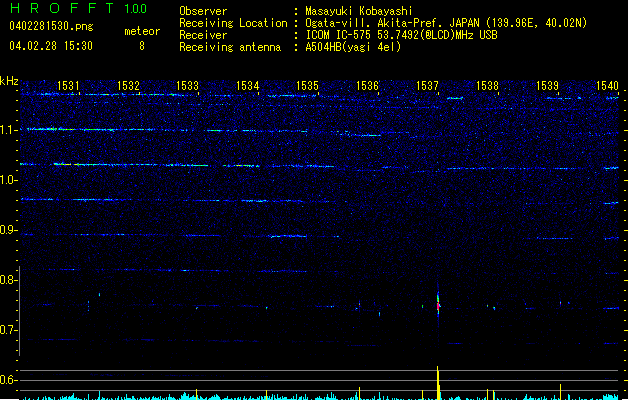Screen dimensions: 629x400
Task: Click the 0.8 kHz axis label
Action: point(8,280)
